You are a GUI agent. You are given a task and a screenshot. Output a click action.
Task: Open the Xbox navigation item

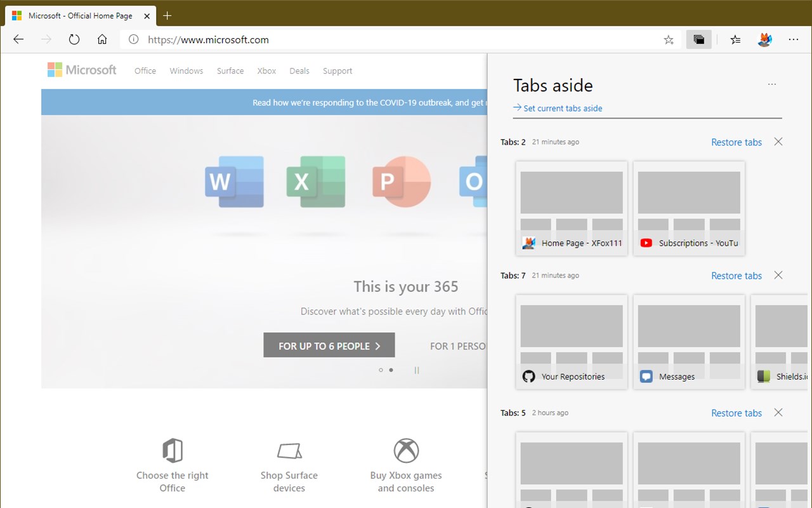(x=266, y=70)
